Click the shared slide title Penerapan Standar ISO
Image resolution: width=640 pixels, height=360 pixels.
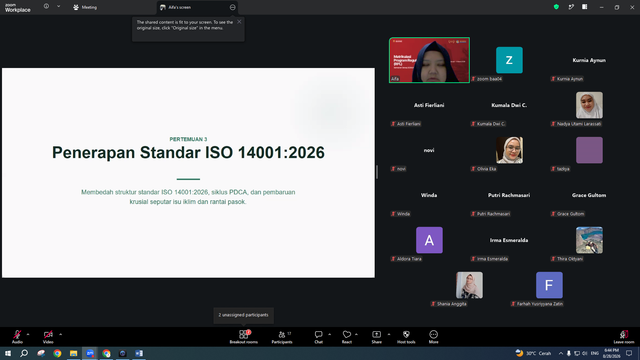[x=188, y=152]
